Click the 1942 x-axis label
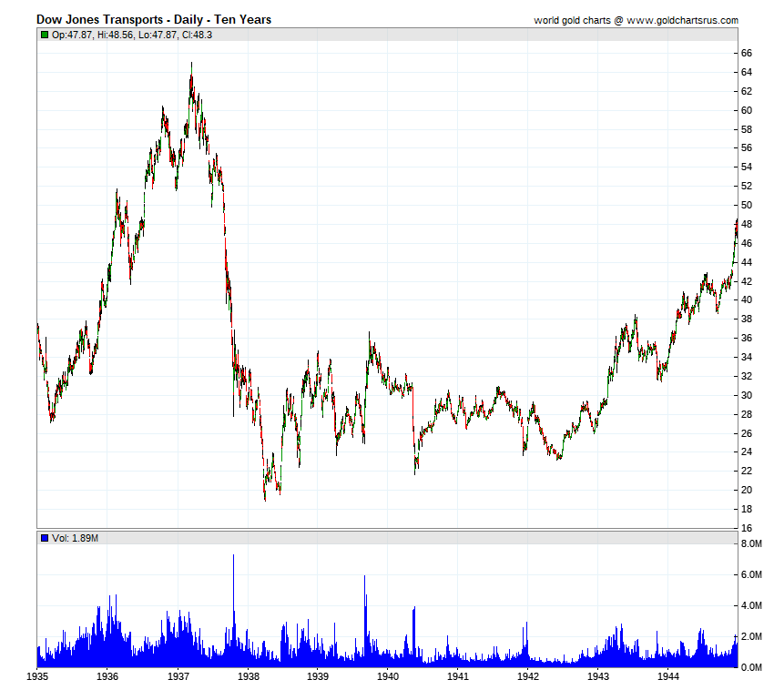 pos(527,676)
